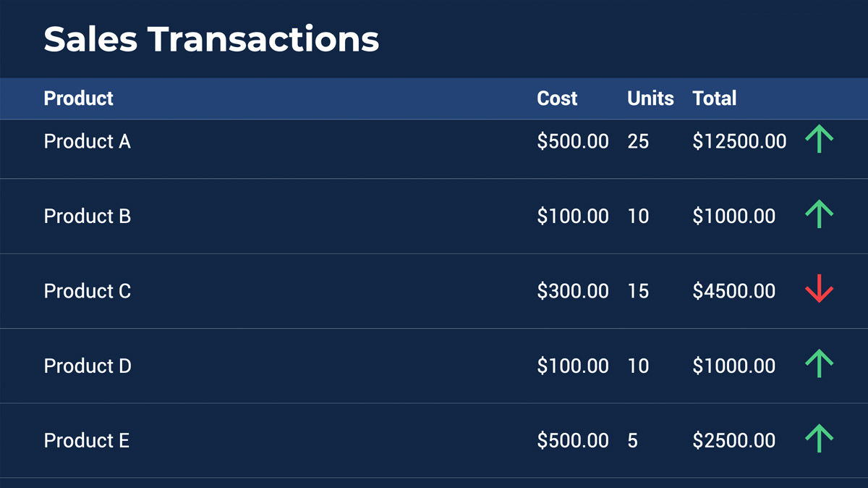Sort by the Product column header
868x488 pixels.
click(x=78, y=98)
